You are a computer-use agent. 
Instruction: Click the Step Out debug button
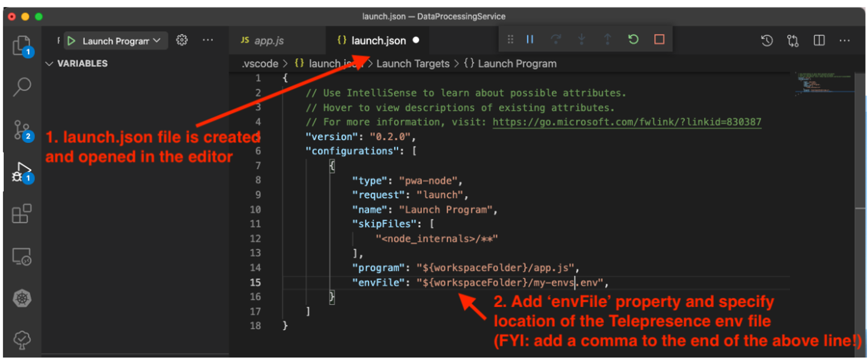pos(608,40)
